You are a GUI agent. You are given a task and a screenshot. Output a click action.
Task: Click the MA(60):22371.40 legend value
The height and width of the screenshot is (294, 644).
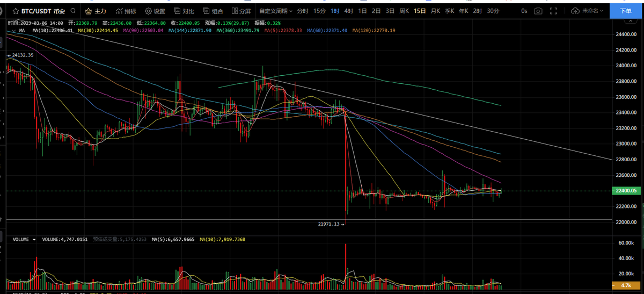click(328, 31)
